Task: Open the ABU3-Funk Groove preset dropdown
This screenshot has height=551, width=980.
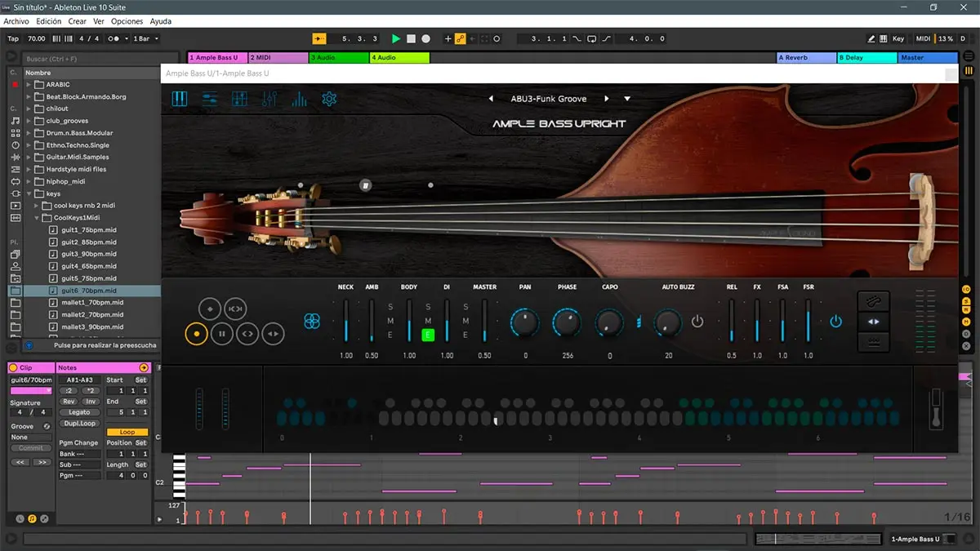Action: click(627, 99)
